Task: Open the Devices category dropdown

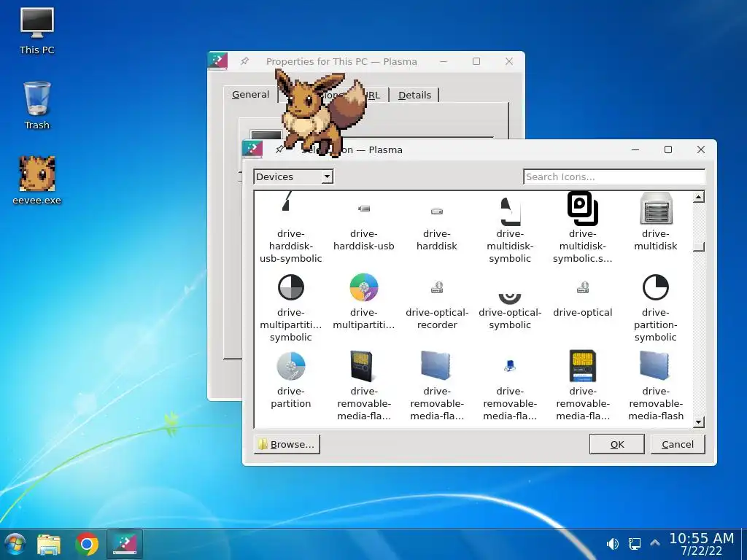Action: pos(293,176)
